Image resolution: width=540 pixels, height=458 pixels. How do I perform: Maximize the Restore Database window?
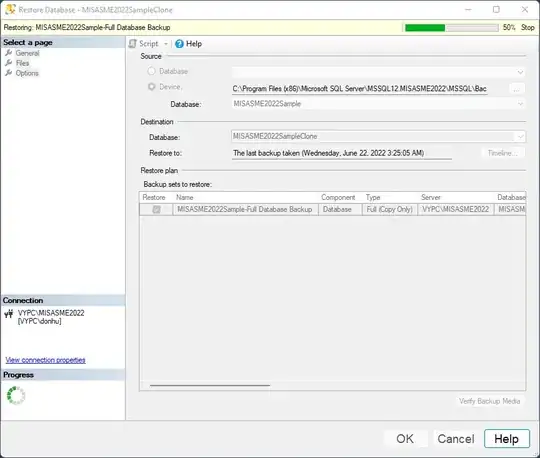click(x=496, y=9)
